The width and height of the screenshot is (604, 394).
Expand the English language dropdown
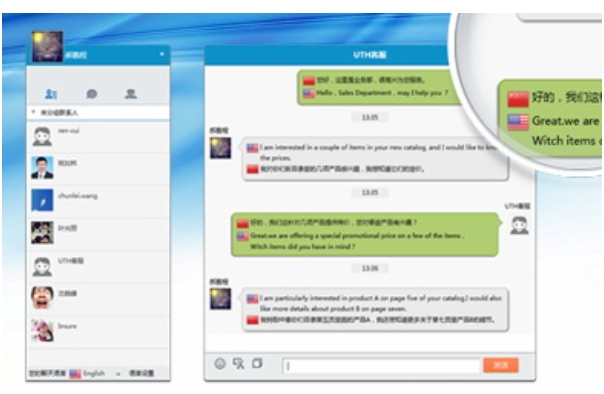tap(118, 374)
